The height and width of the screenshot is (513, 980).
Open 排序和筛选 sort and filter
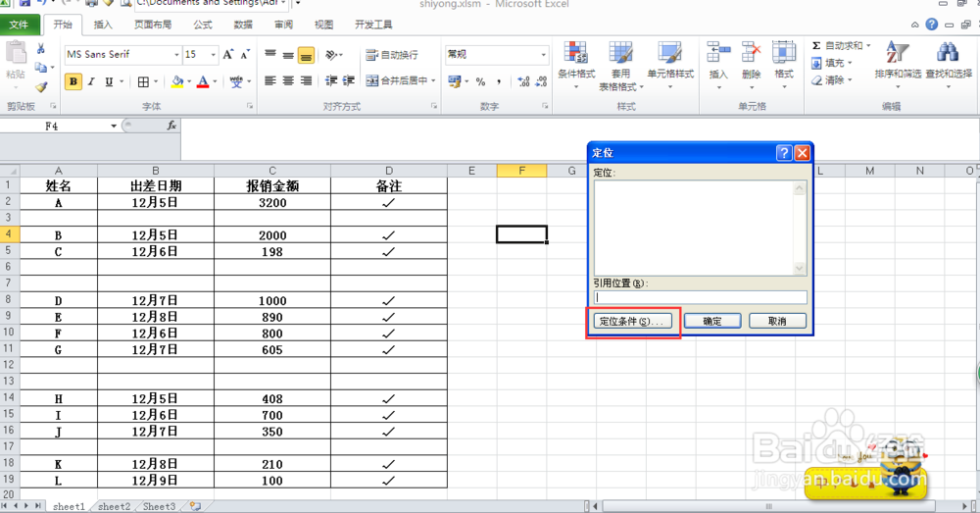coord(898,65)
